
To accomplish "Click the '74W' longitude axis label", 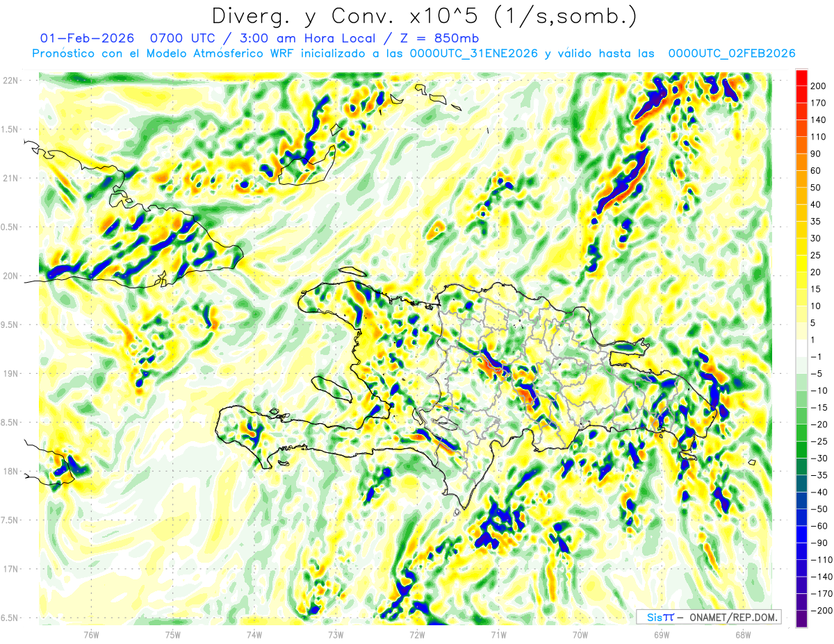I will tap(254, 635).
